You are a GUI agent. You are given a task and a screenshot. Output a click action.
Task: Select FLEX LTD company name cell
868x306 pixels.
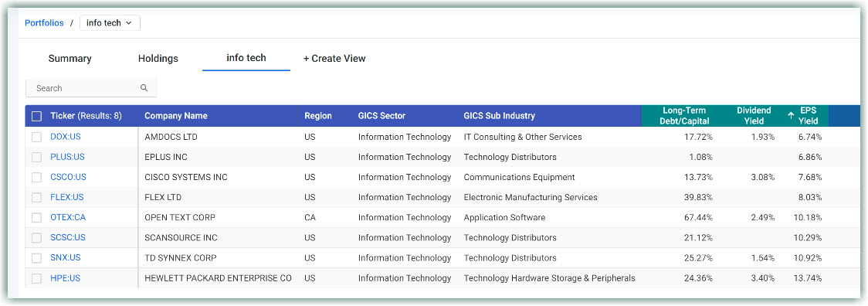pyautogui.click(x=163, y=197)
